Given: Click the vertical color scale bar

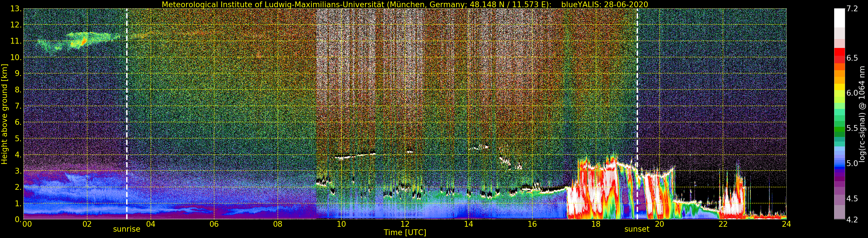Looking at the screenshot, I should pos(839,114).
